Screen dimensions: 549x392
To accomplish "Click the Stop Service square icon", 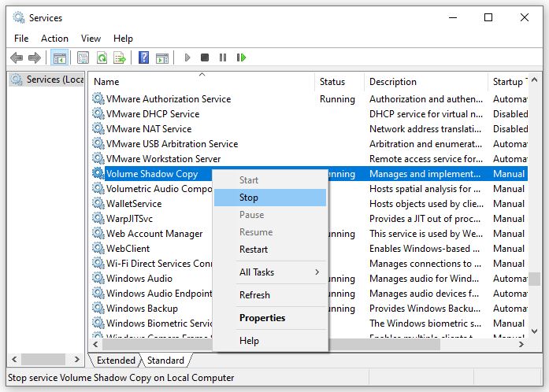I will [x=205, y=57].
